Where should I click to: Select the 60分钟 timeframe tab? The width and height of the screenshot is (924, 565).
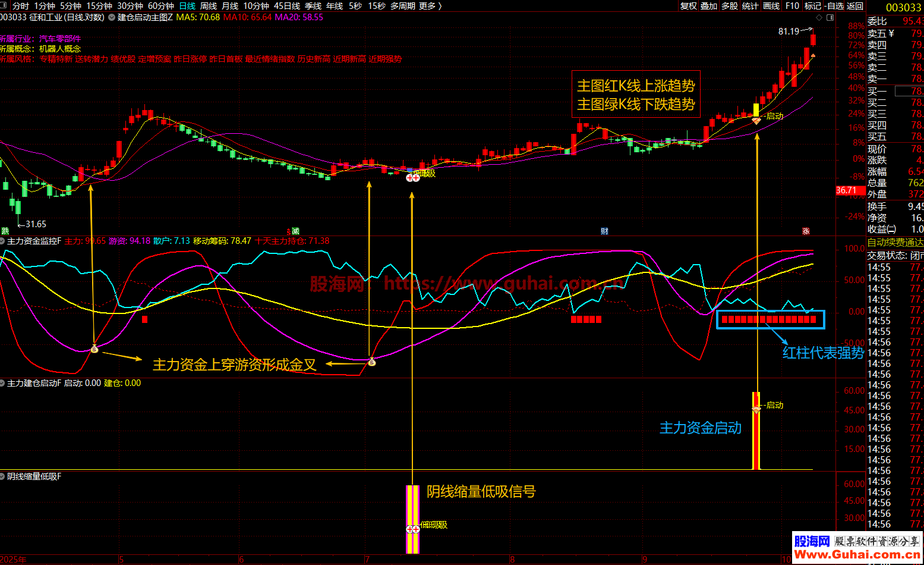160,6
